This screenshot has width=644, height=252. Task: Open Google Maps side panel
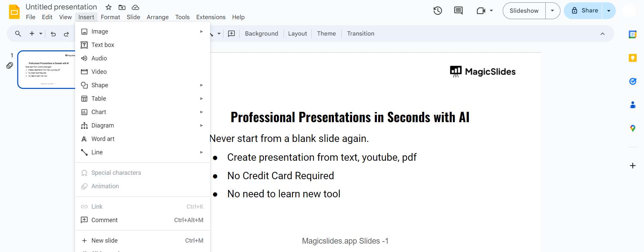coord(633,128)
